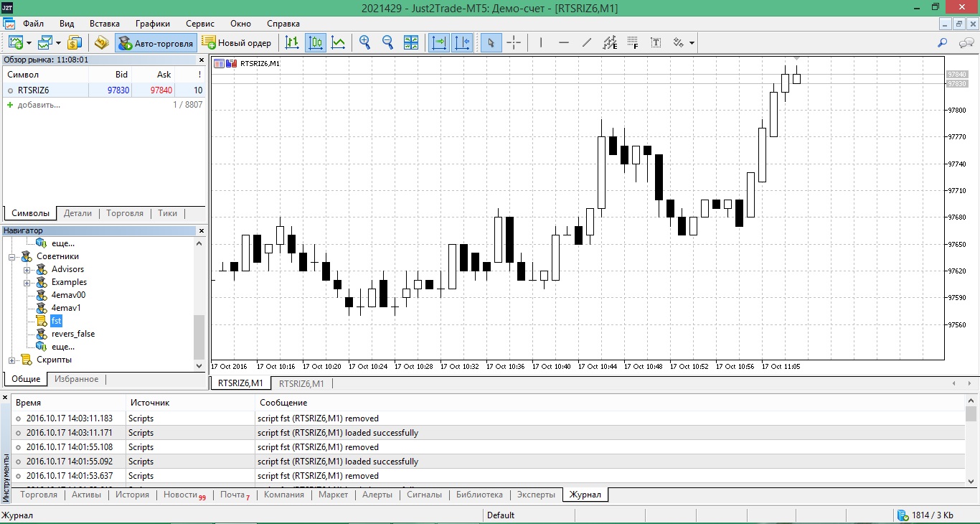The image size is (980, 524).
Task: Open the Вставка menu
Action: [105, 24]
